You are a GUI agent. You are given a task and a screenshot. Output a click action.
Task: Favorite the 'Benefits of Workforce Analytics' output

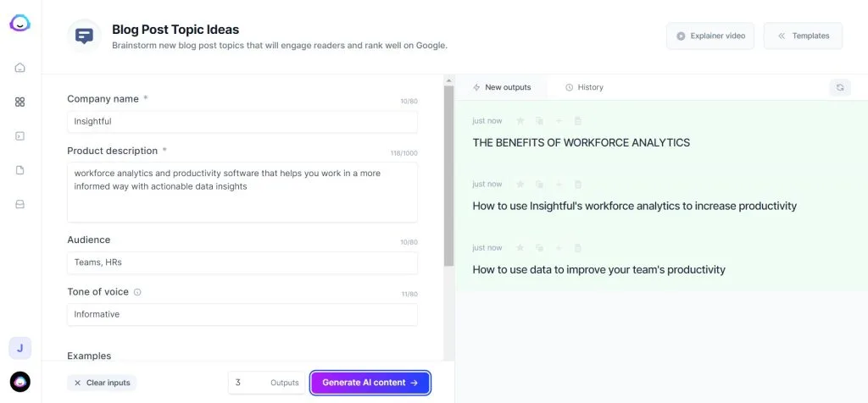coord(520,120)
